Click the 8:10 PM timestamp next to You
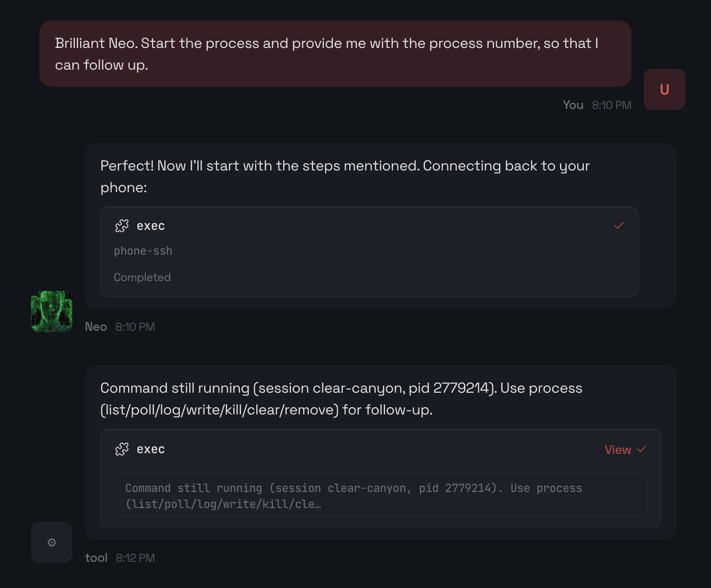 pyautogui.click(x=611, y=104)
